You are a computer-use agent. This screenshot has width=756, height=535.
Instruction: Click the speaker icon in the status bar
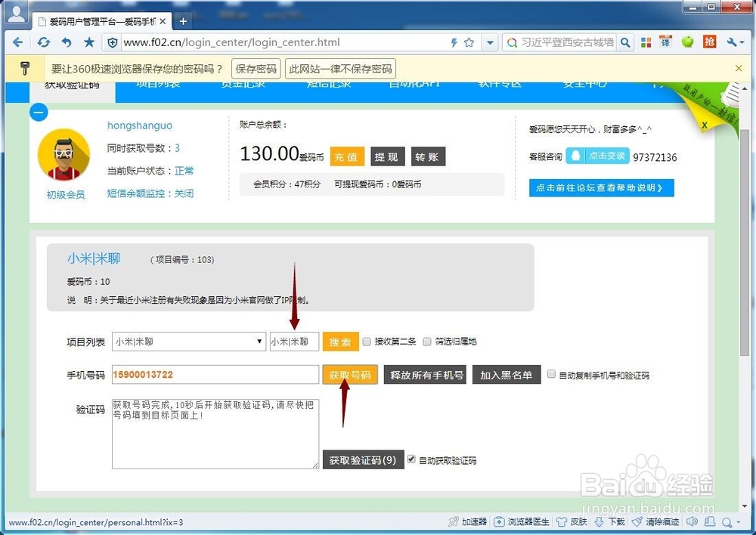tap(692, 521)
